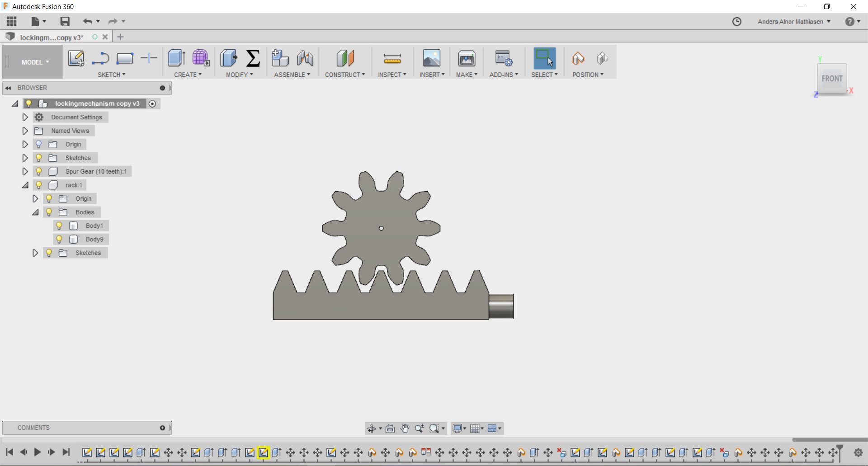Click the FRONT face of the ViewCube

pos(832,79)
